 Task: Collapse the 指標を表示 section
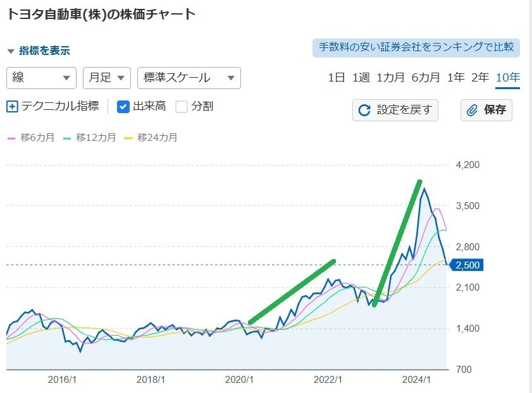[x=11, y=51]
